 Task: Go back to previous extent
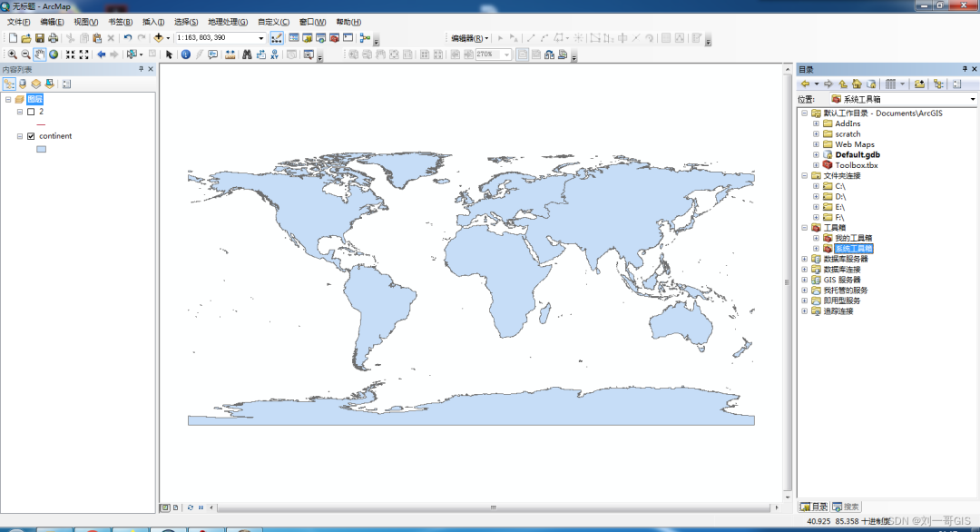coord(101,55)
